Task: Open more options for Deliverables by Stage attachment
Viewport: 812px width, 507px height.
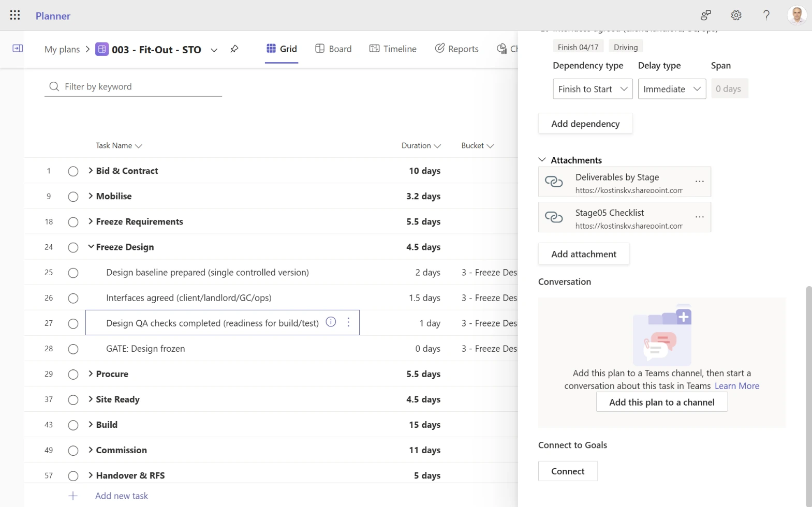Action: click(x=700, y=182)
